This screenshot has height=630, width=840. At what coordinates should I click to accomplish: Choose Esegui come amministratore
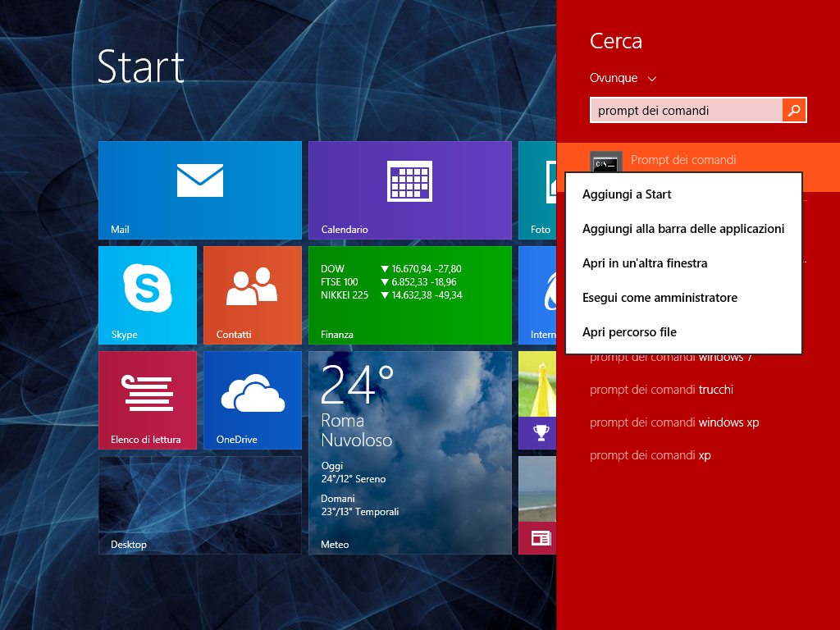[660, 298]
